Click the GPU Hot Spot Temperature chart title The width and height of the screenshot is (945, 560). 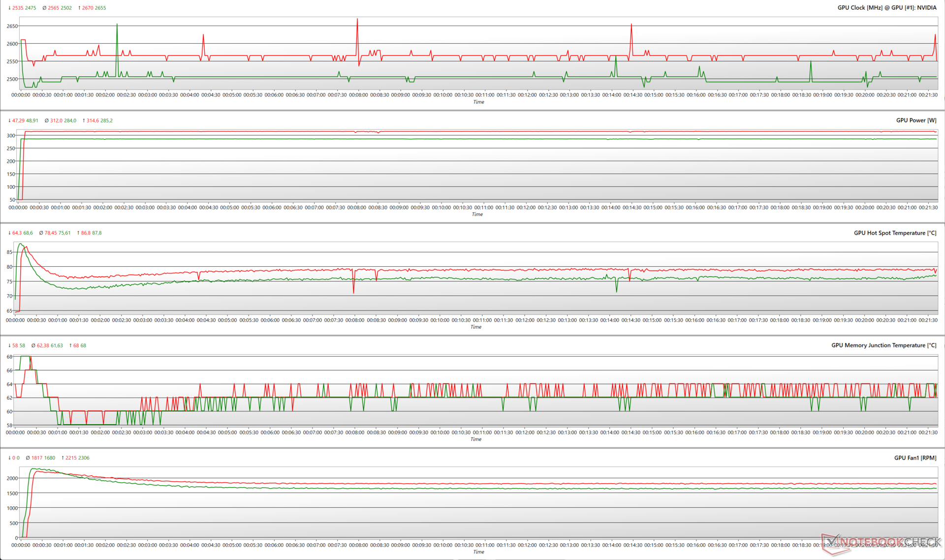coord(895,233)
